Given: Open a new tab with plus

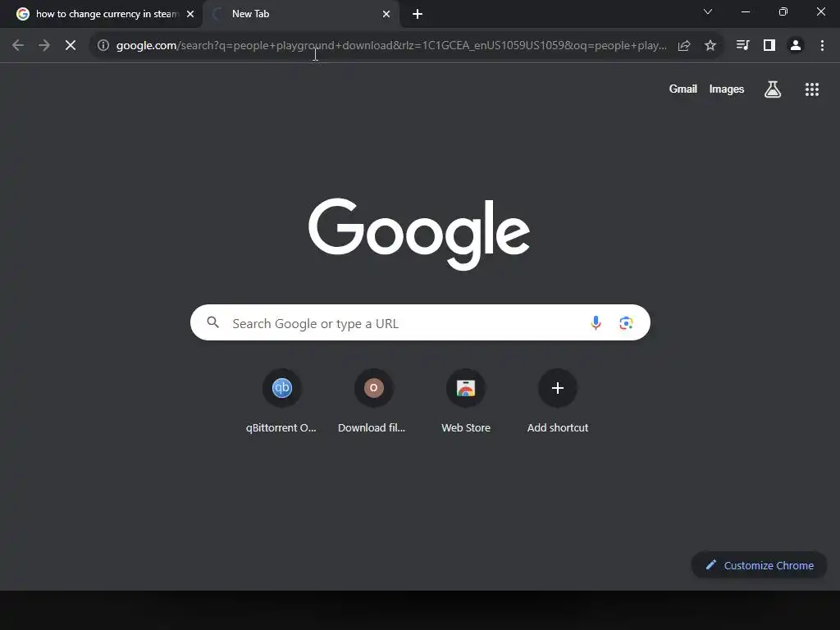Looking at the screenshot, I should (x=418, y=15).
